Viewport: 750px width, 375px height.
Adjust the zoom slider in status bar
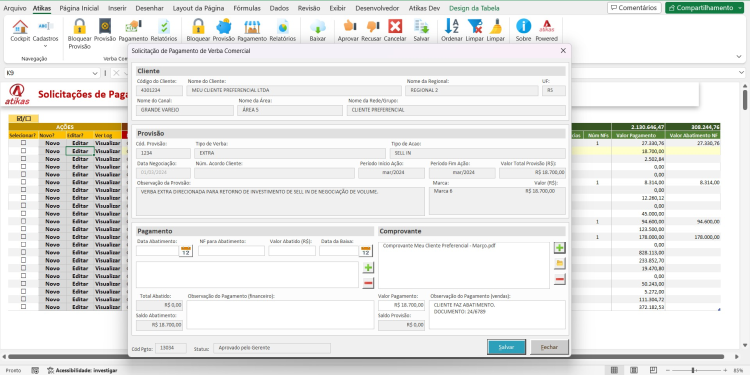pos(693,370)
